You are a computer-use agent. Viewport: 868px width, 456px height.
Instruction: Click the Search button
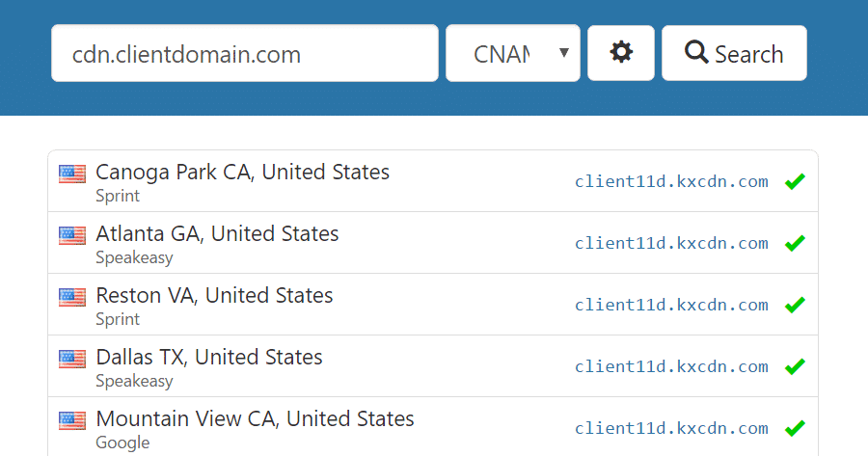[734, 53]
